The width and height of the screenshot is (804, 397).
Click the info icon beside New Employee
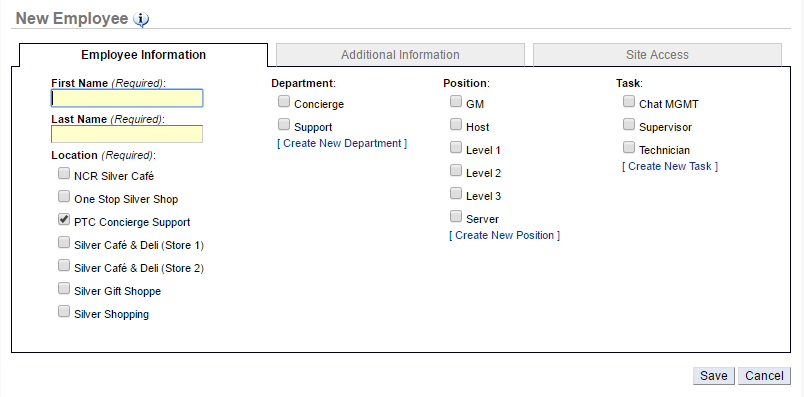[141, 19]
